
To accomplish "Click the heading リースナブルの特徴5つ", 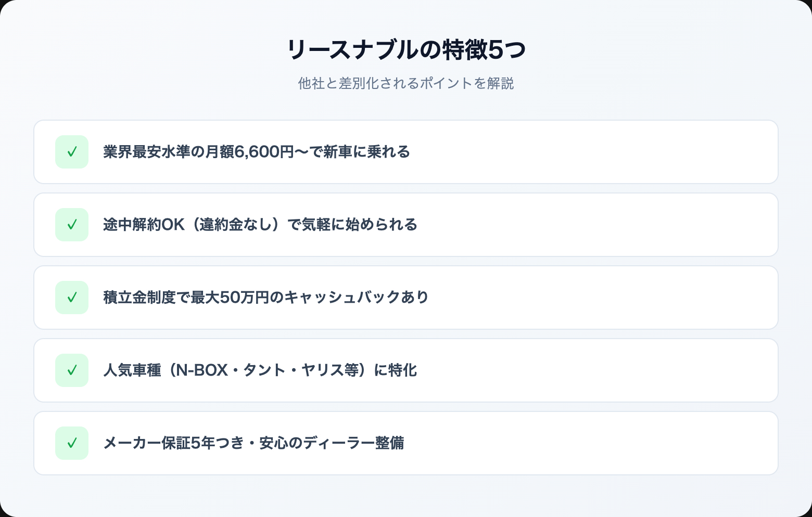I will [x=406, y=50].
